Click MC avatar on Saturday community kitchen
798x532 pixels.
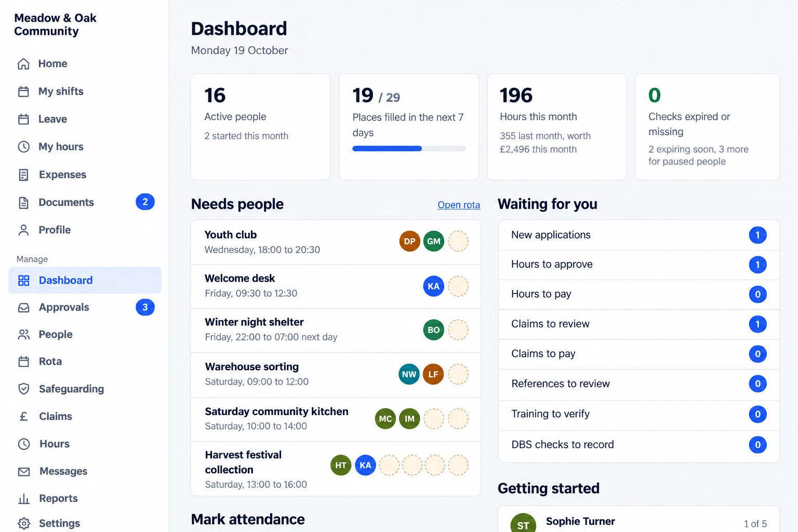point(385,419)
